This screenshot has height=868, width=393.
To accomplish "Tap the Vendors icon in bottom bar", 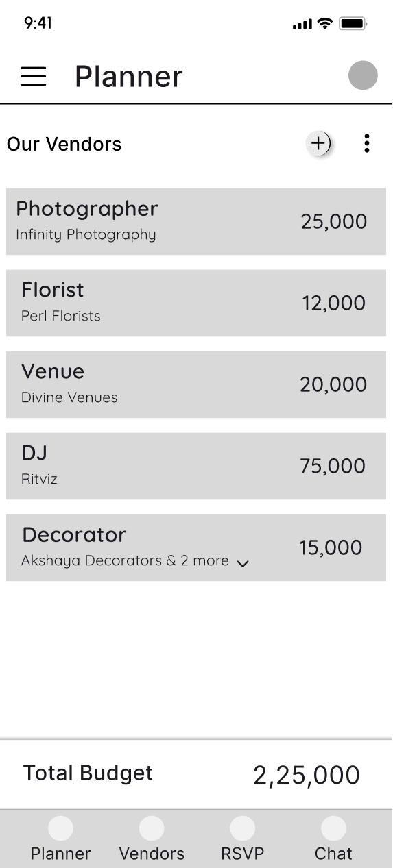I will click(152, 828).
